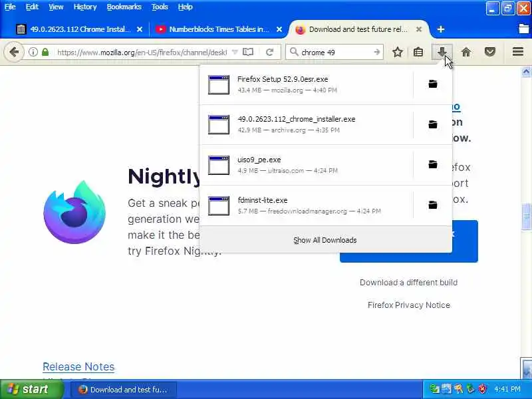Image resolution: width=532 pixels, height=399 pixels.
Task: Close the Download and test tab
Action: [419, 29]
